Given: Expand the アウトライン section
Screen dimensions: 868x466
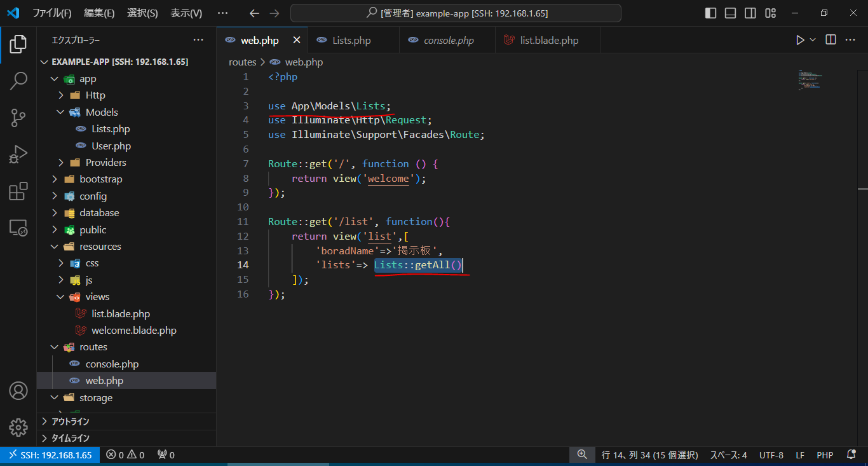Looking at the screenshot, I should click(70, 421).
